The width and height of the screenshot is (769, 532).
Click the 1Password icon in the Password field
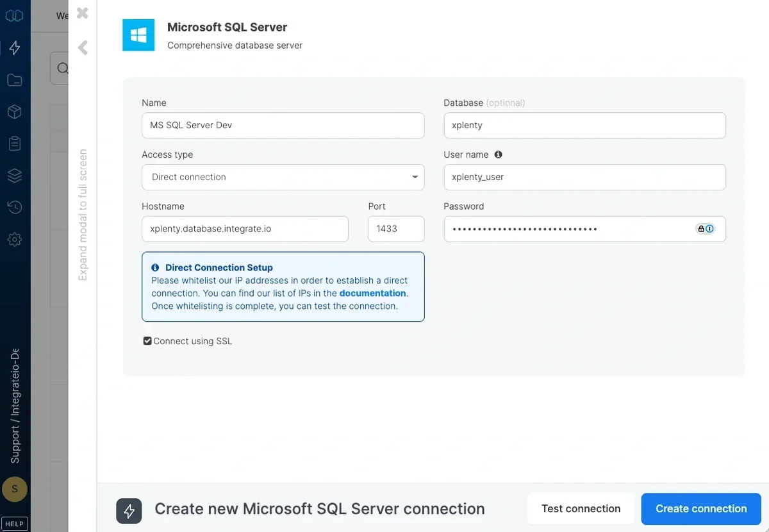click(x=709, y=228)
